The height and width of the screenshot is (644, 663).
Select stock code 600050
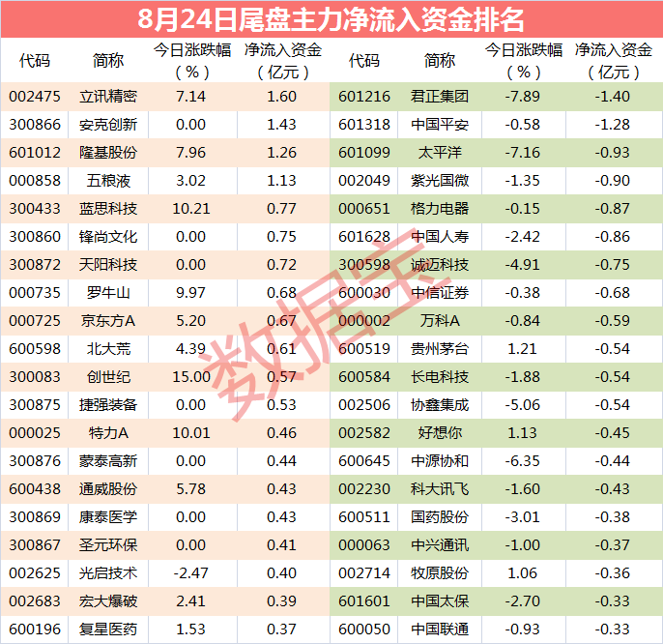(364, 629)
